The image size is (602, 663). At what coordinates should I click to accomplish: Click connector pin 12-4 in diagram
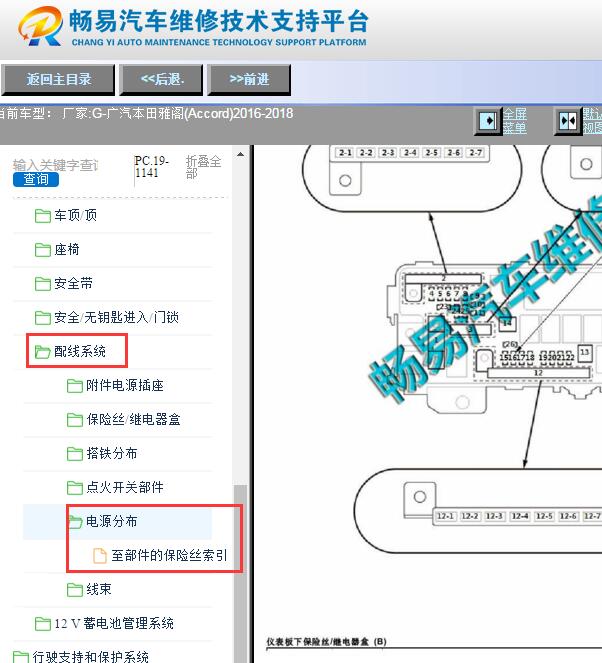click(x=520, y=516)
